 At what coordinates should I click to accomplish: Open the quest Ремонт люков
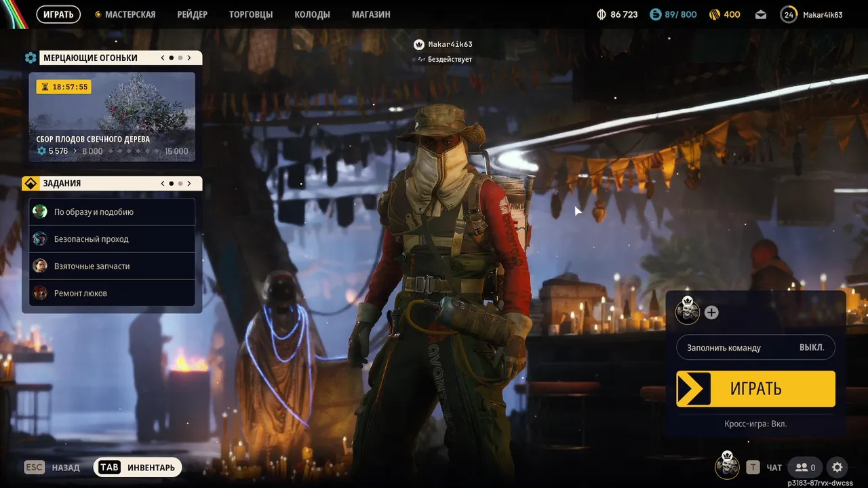coord(112,293)
